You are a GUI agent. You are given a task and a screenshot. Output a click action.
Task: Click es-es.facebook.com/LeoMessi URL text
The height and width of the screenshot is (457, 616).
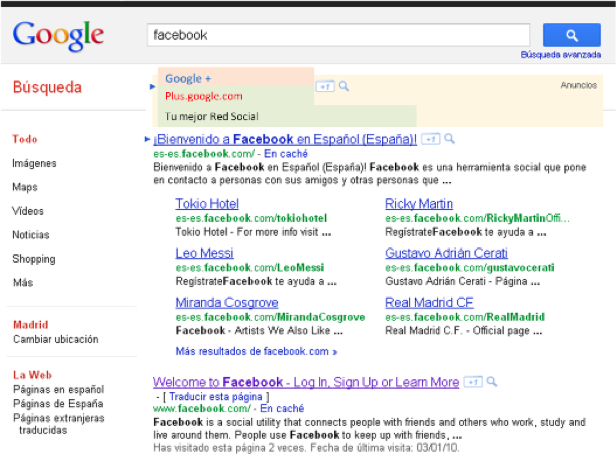coord(250,268)
